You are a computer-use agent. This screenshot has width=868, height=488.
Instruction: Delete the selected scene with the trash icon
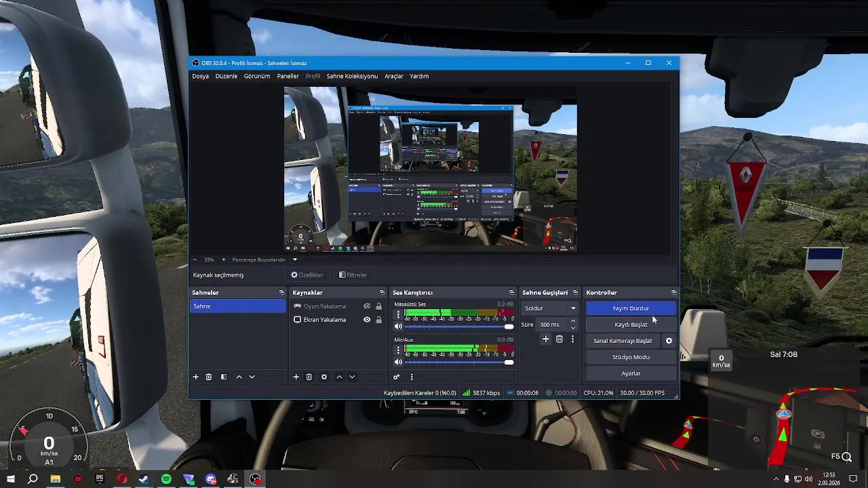click(209, 377)
